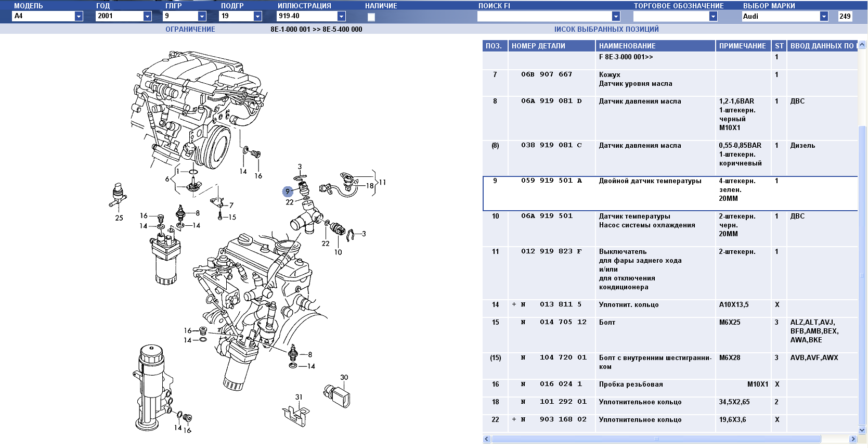The height and width of the screenshot is (448, 868).
Task: Click callout number 6 in the diagram
Action: pyautogui.click(x=167, y=179)
